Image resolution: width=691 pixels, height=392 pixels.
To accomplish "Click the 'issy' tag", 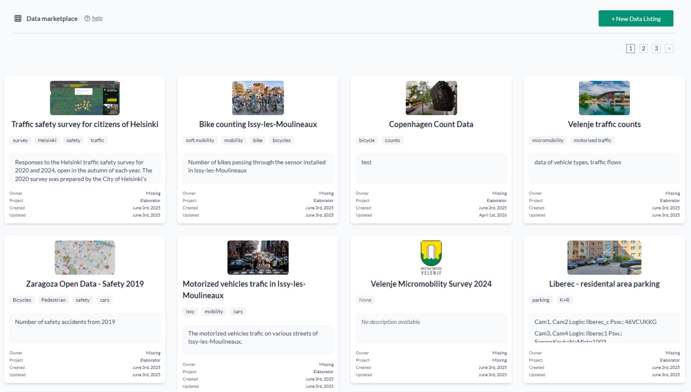I will tap(190, 311).
